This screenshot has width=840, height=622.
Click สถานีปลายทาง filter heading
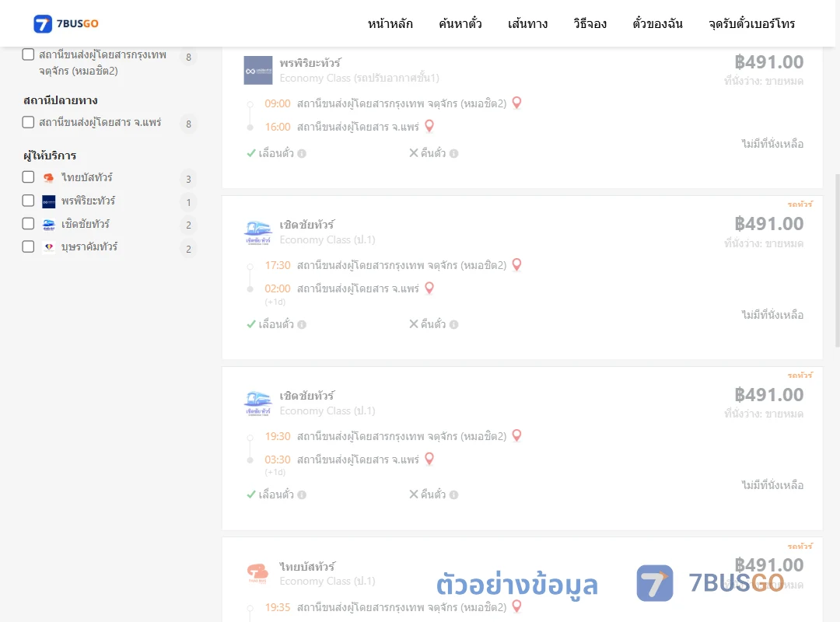(61, 100)
